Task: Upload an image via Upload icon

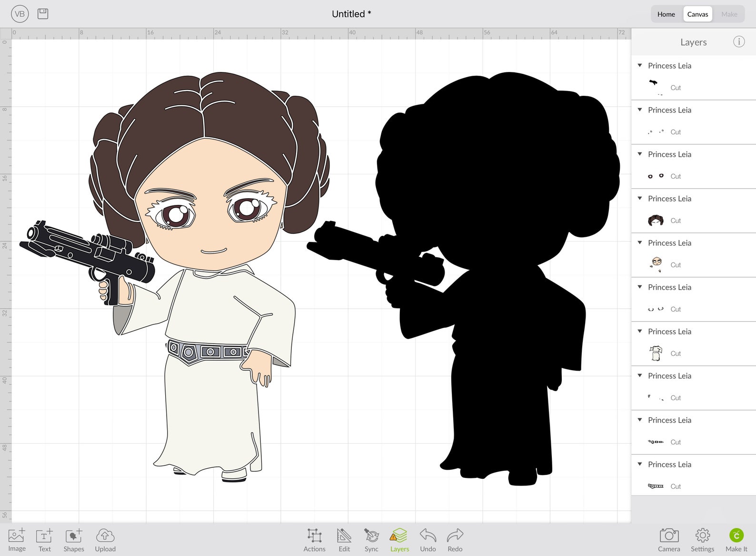Action: coord(105,540)
